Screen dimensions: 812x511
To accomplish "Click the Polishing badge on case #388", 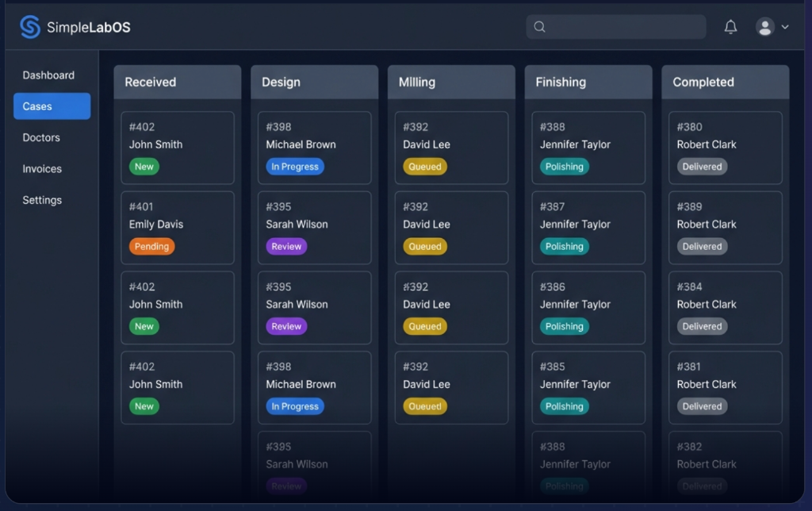I will coord(564,166).
